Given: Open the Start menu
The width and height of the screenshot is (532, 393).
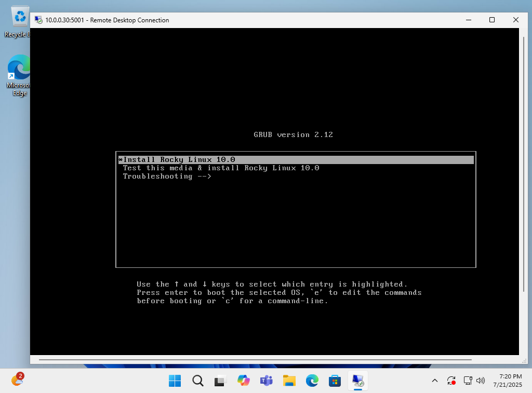Looking at the screenshot, I should click(x=175, y=381).
